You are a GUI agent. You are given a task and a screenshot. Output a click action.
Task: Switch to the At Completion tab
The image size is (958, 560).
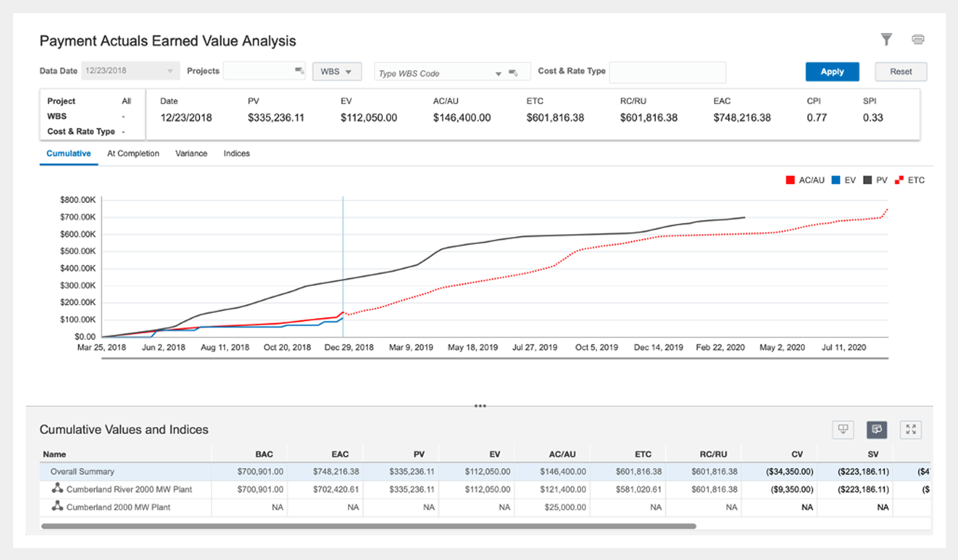133,153
